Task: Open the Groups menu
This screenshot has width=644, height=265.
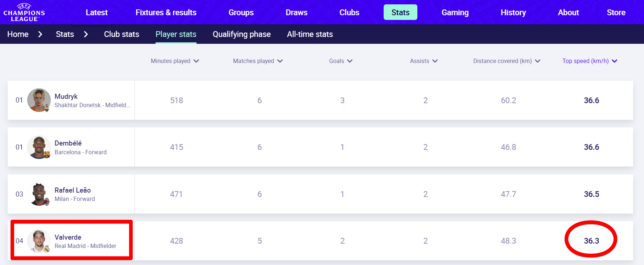Action: pos(241,12)
